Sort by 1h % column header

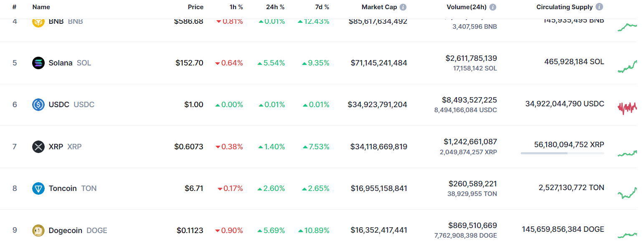coord(236,7)
